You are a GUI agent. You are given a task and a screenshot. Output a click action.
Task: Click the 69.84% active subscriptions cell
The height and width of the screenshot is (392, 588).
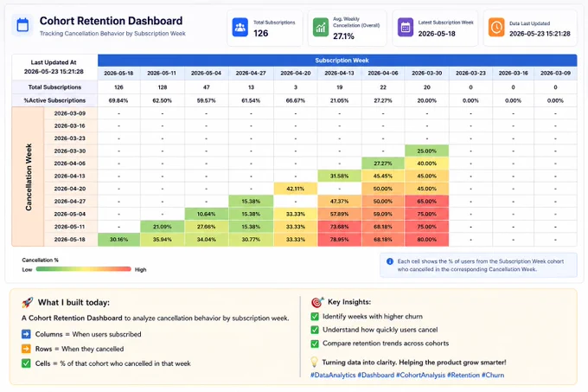coord(118,100)
